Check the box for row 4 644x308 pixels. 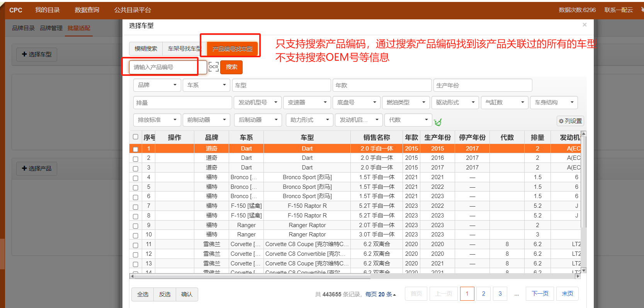135,178
